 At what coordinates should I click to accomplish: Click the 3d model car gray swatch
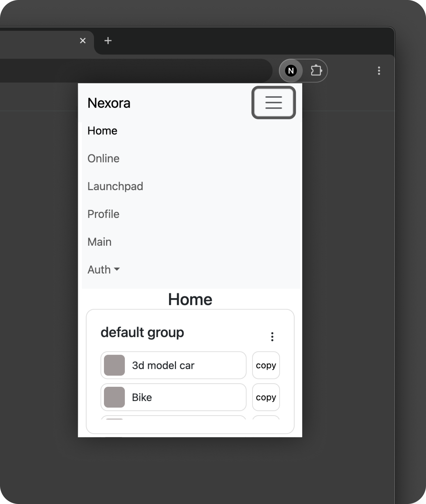[x=114, y=365]
